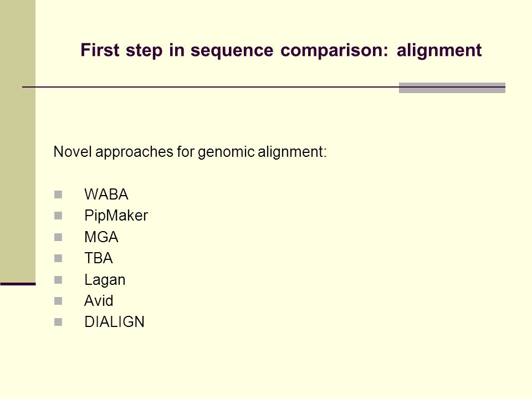The height and width of the screenshot is (399, 532).
Task: Click the bullet square beside Avid
Action: pos(58,301)
